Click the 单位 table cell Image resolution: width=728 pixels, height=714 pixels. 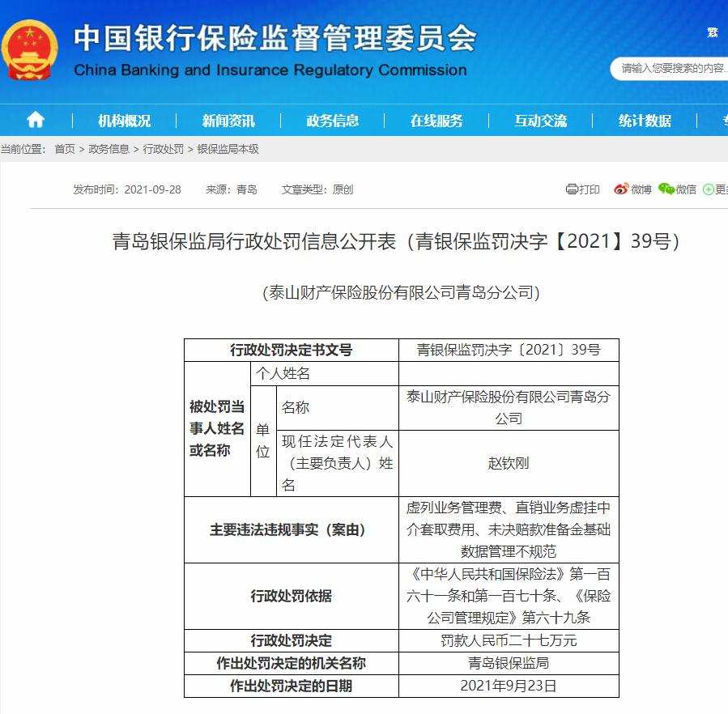[x=263, y=440]
